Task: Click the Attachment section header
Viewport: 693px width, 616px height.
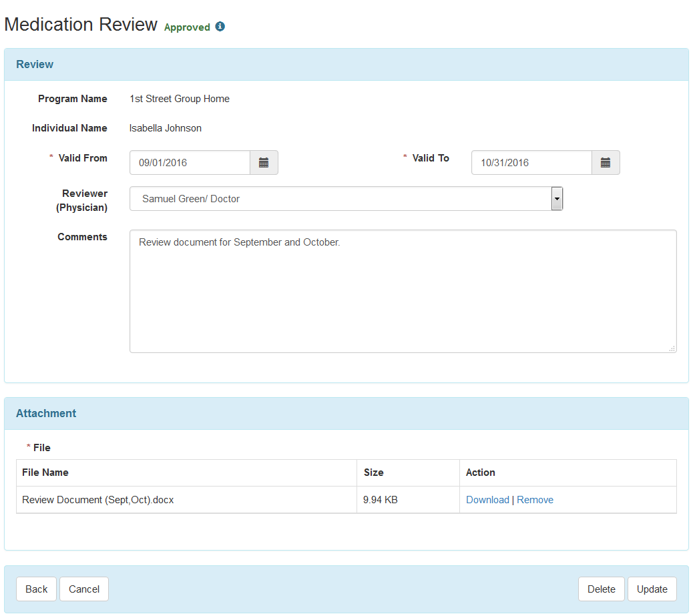Action: click(346, 414)
